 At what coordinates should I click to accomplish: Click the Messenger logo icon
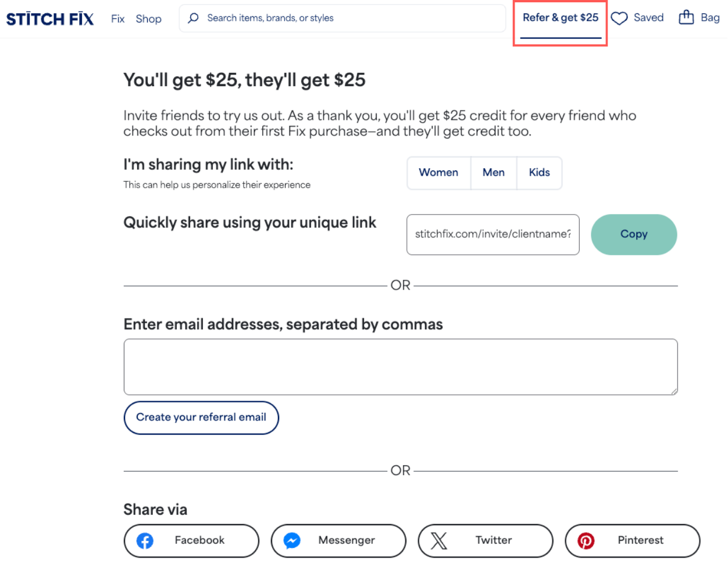tap(292, 541)
